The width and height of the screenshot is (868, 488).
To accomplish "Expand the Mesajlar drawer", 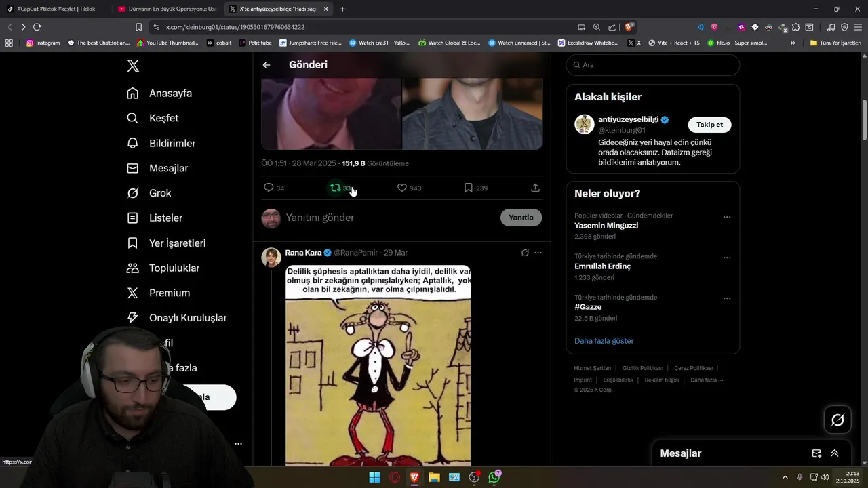I will 835,453.
